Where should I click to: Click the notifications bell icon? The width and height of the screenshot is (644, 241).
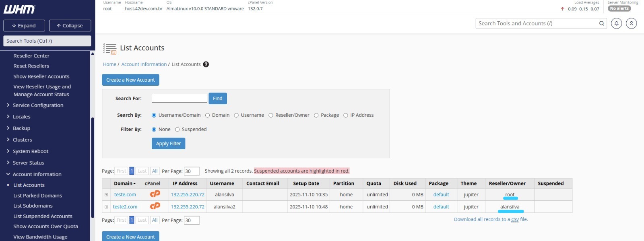(x=616, y=23)
